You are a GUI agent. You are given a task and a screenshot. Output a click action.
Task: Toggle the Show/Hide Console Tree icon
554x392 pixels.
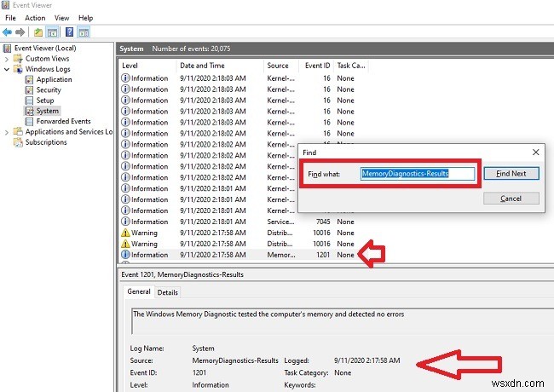(x=52, y=32)
